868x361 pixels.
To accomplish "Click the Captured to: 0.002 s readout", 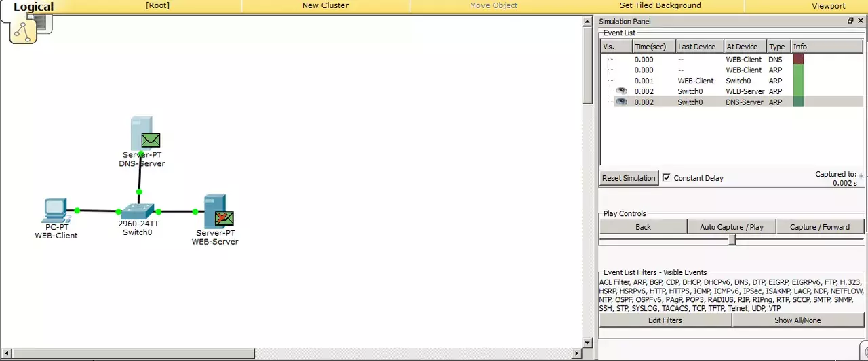I will click(835, 178).
